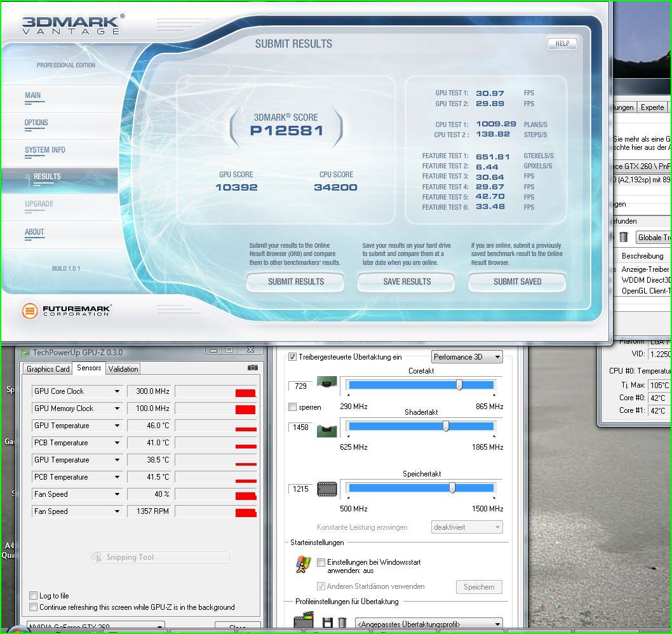Click the 3DMark Vantage logo
The height and width of the screenshot is (634, 672).
pyautogui.click(x=73, y=24)
